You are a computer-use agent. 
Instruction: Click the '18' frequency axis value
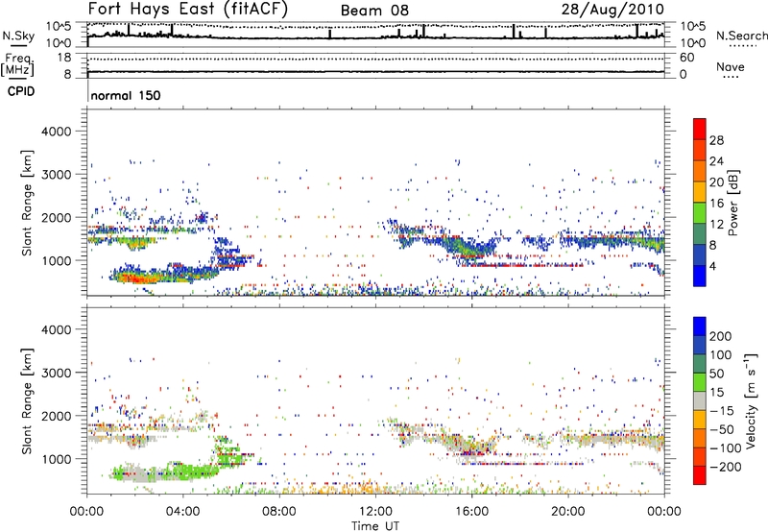(x=64, y=58)
